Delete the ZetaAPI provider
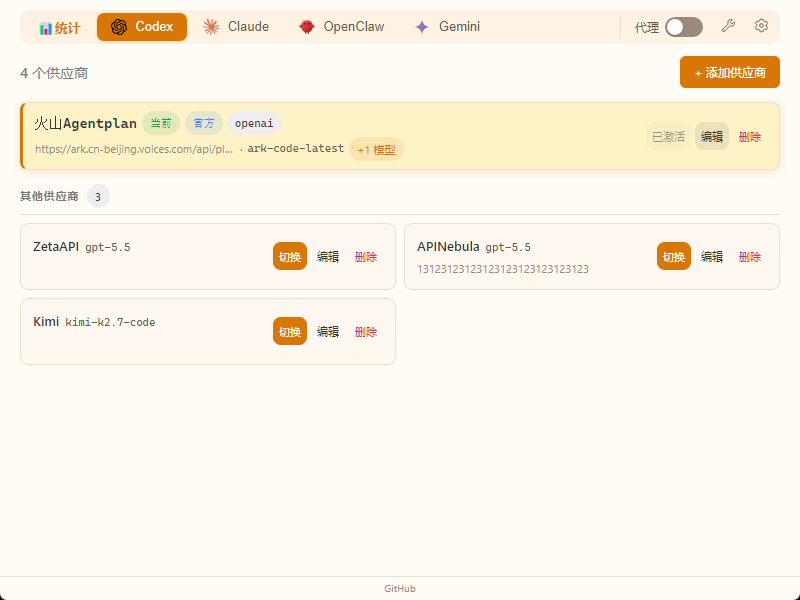The image size is (800, 600). pyautogui.click(x=366, y=256)
